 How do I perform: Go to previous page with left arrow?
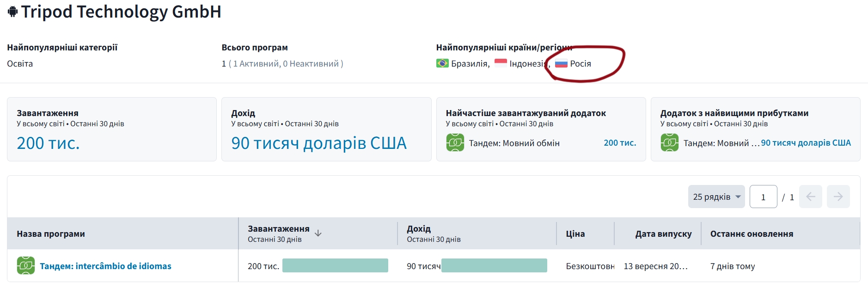(810, 197)
